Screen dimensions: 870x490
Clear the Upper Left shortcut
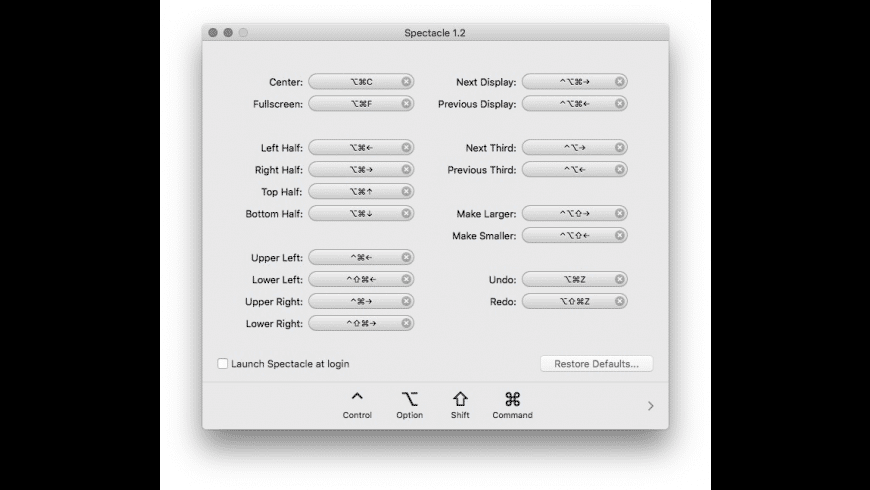406,257
